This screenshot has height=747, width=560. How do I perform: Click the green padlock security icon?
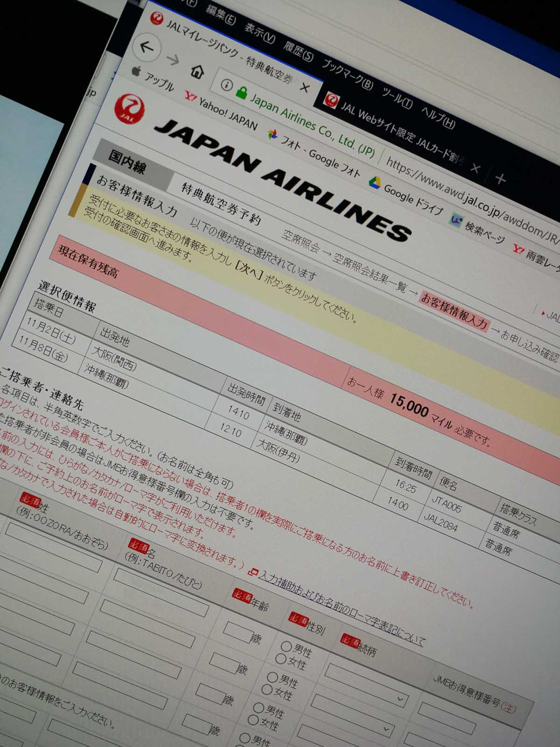241,92
